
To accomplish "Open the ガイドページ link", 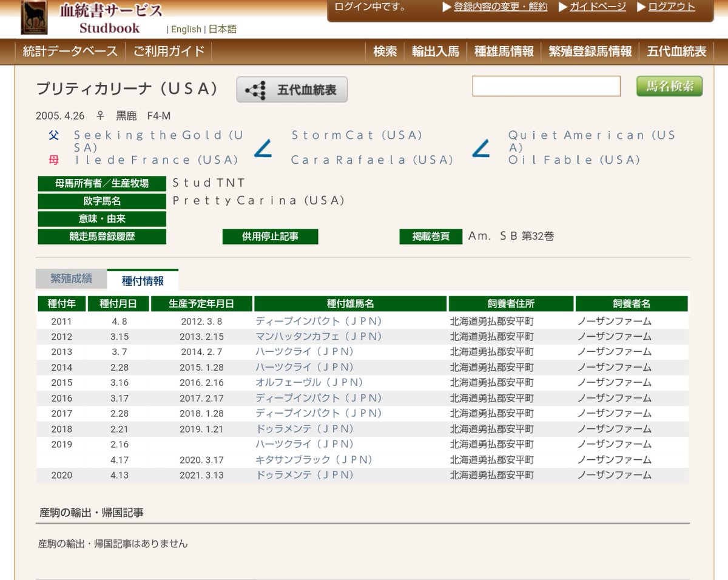I will pos(598,7).
